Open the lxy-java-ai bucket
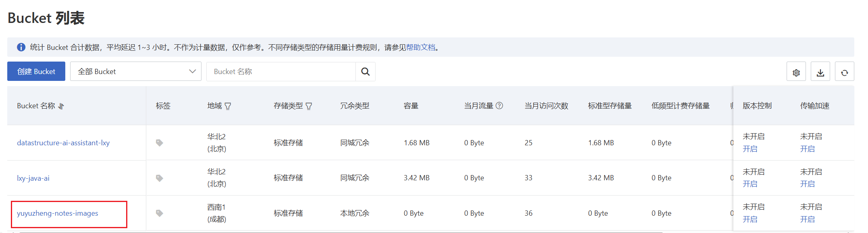 [33, 178]
